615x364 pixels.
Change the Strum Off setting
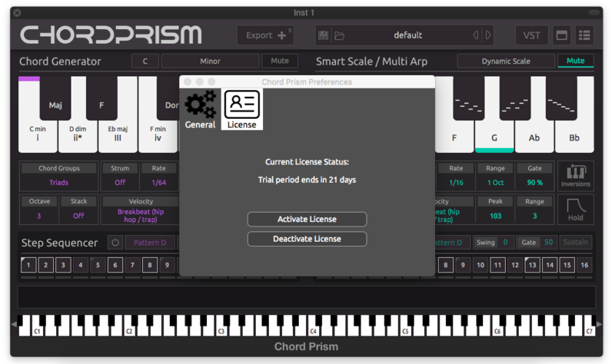pos(120,183)
